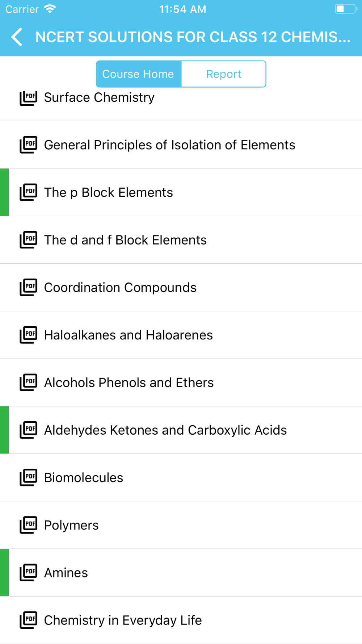The height and width of the screenshot is (644, 362).
Task: Click PDF icon beside Surface Chemistry
Action: tap(28, 97)
